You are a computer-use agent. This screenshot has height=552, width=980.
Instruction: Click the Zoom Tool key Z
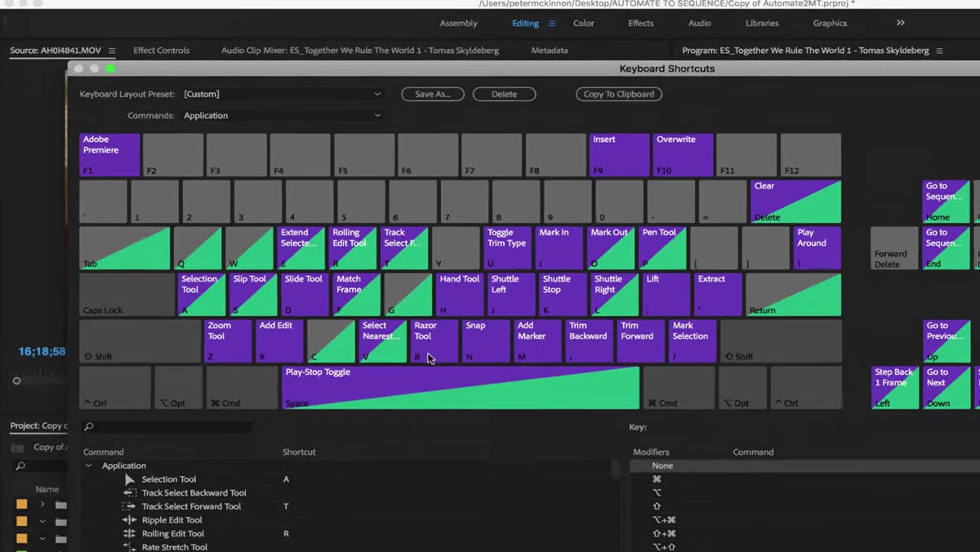pyautogui.click(x=227, y=341)
